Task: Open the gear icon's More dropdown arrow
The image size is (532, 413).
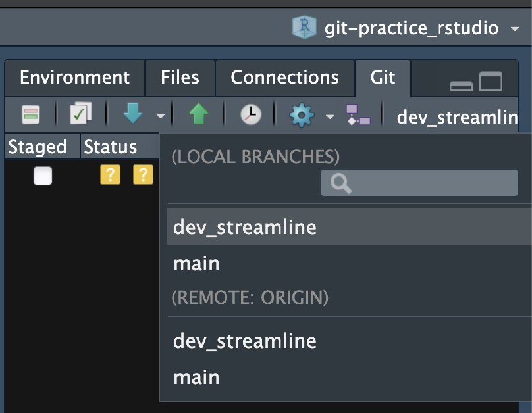Action: [x=330, y=115]
